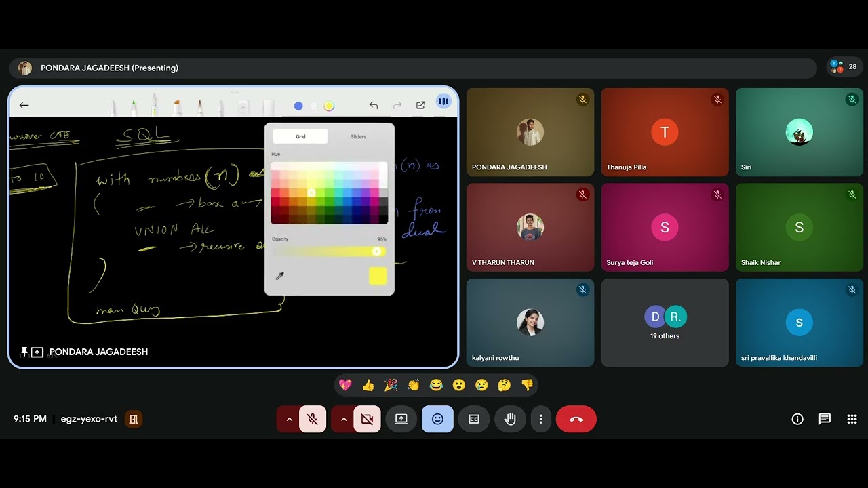Image resolution: width=868 pixels, height=488 pixels.
Task: Click the audio bars icon on the presentation tile
Action: (443, 102)
